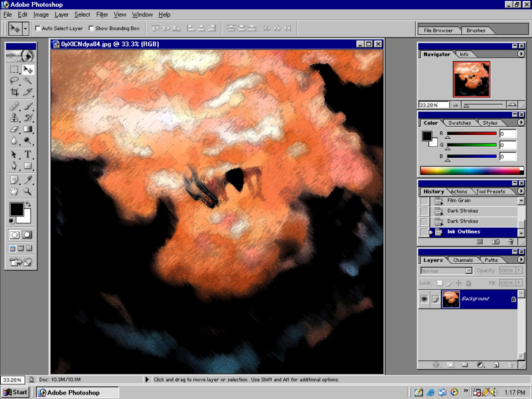Select the Eraser tool

[14, 130]
